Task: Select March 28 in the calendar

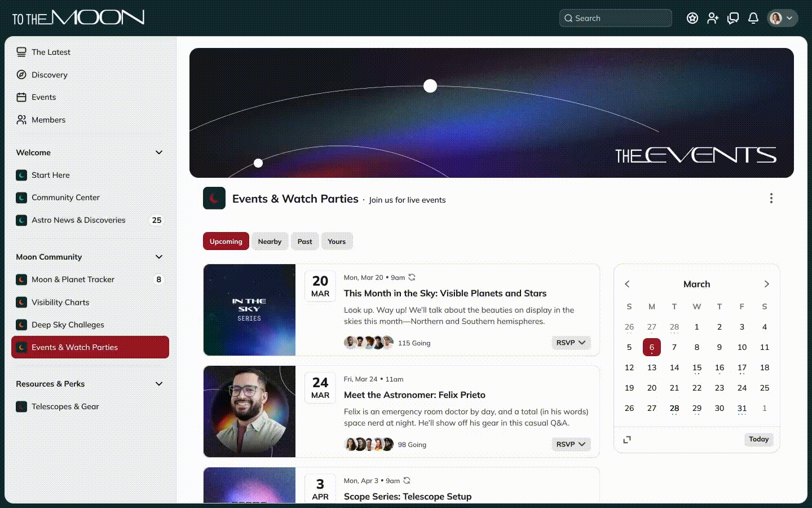Action: [x=674, y=408]
